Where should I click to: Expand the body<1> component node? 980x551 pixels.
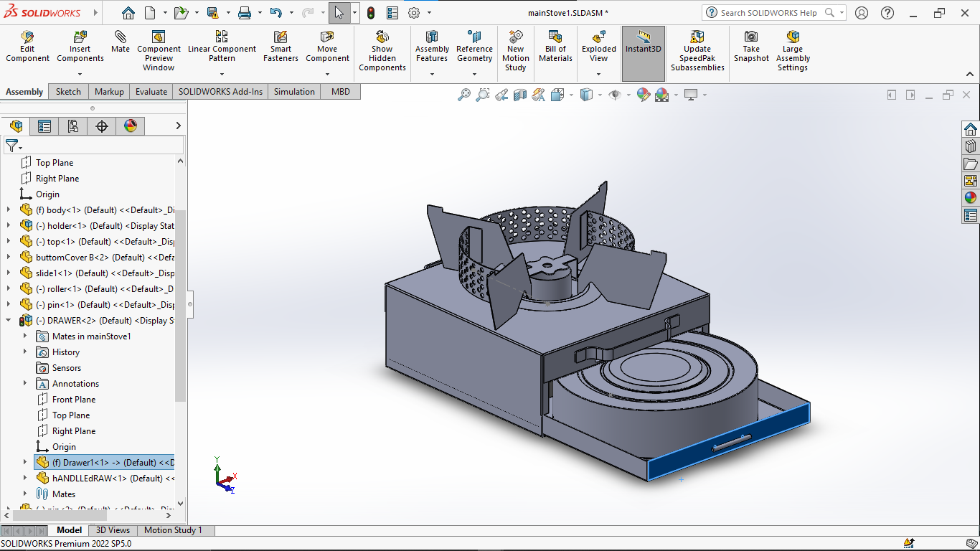click(9, 210)
